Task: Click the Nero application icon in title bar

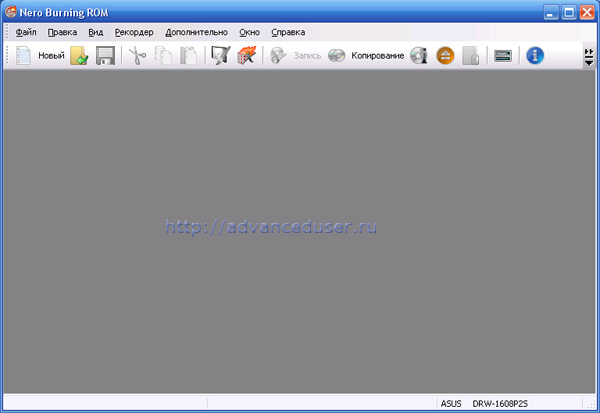Action: 11,12
